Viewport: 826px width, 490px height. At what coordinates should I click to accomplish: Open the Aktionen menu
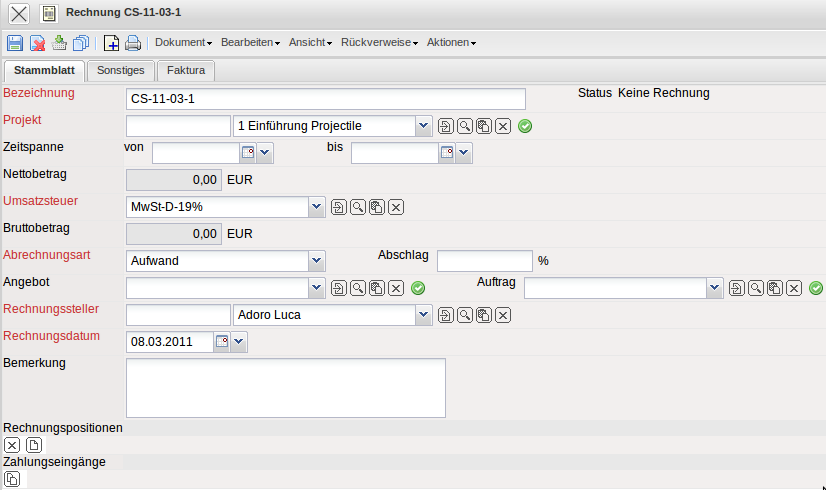pyautogui.click(x=450, y=43)
